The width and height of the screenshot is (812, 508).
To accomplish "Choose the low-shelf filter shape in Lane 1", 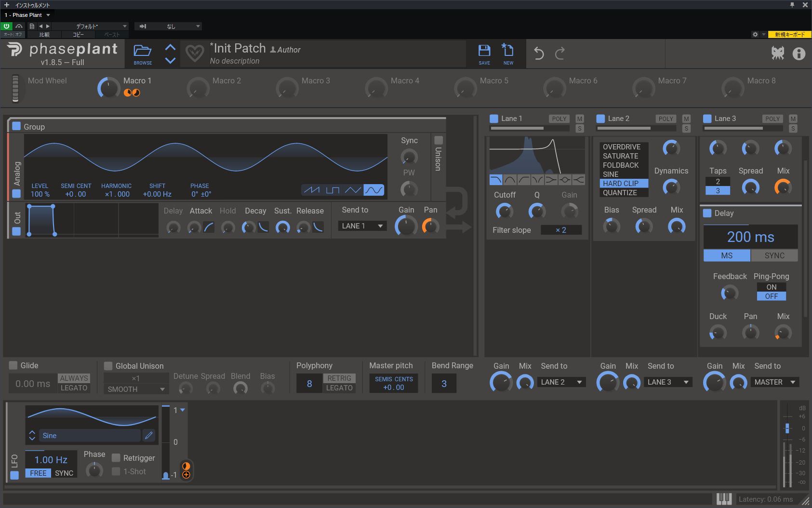I will click(551, 180).
